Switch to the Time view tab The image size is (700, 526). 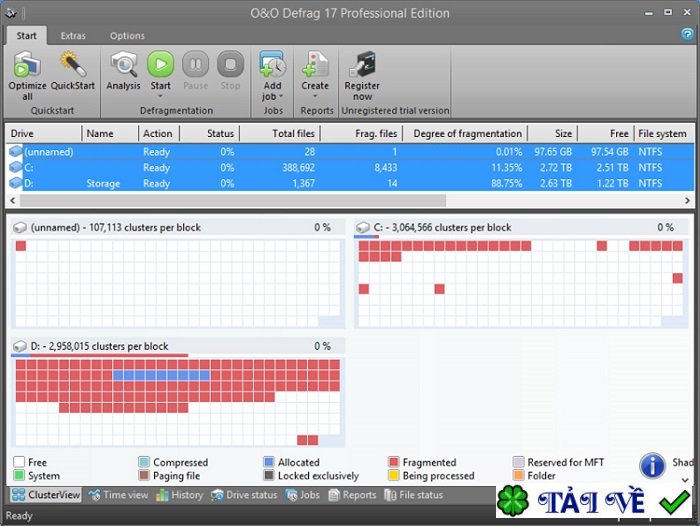(x=118, y=495)
